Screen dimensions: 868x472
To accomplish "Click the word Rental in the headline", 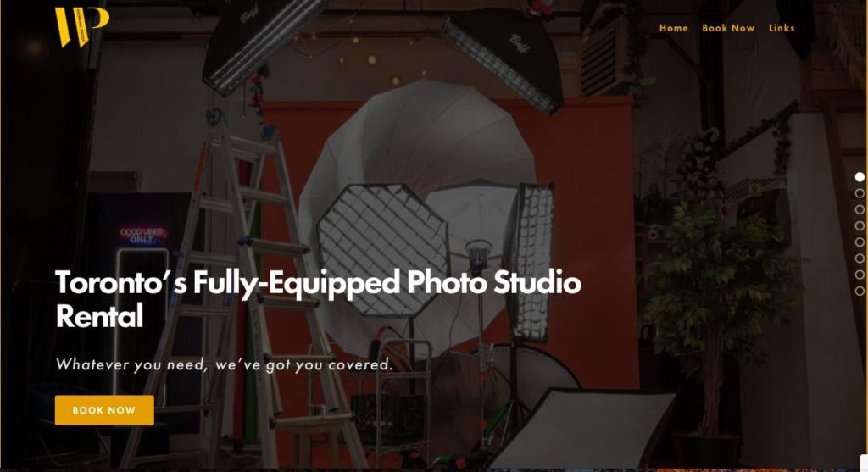I will click(x=100, y=316).
